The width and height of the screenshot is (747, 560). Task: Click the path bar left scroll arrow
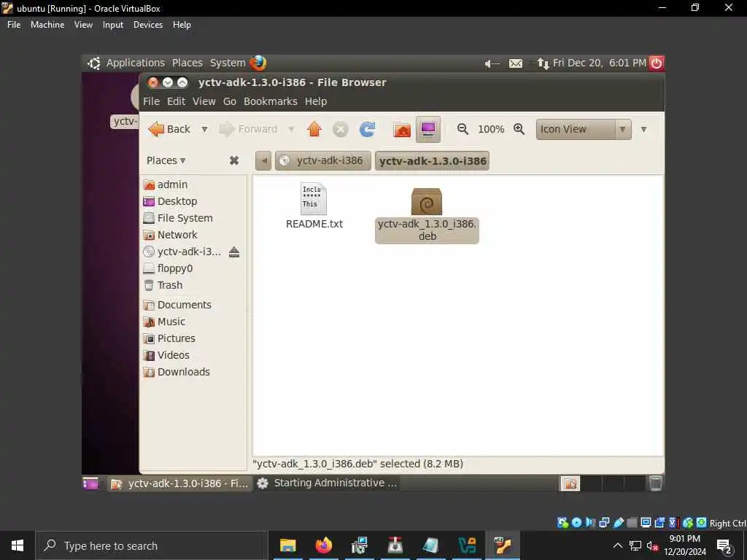click(x=263, y=160)
